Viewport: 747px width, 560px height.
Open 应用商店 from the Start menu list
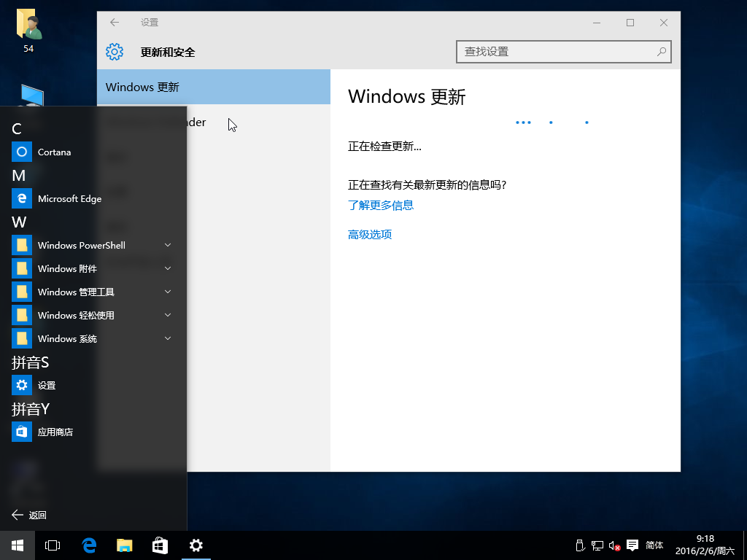pos(55,432)
